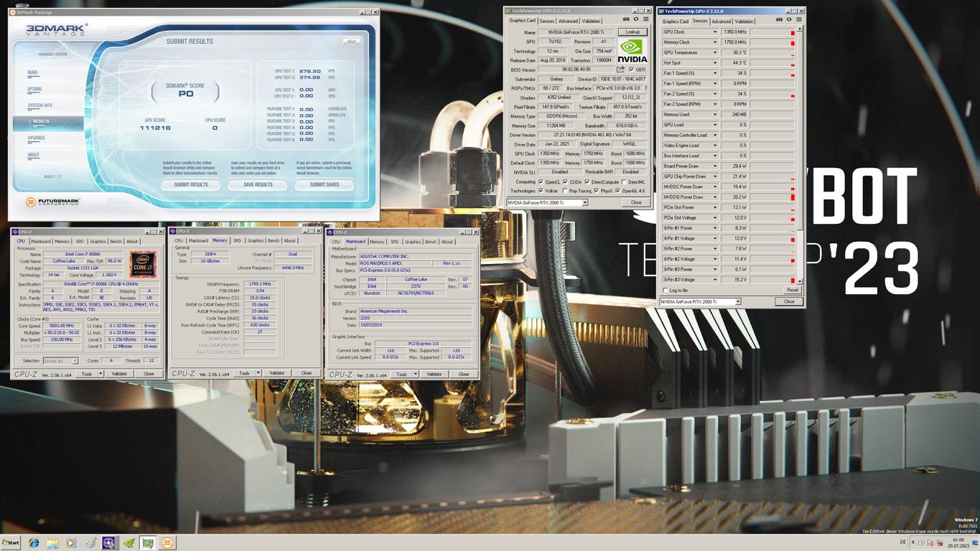Switch to Validation tab in GPU-Z Sensors window
Image resolution: width=980 pixels, height=551 pixels.
click(x=744, y=22)
